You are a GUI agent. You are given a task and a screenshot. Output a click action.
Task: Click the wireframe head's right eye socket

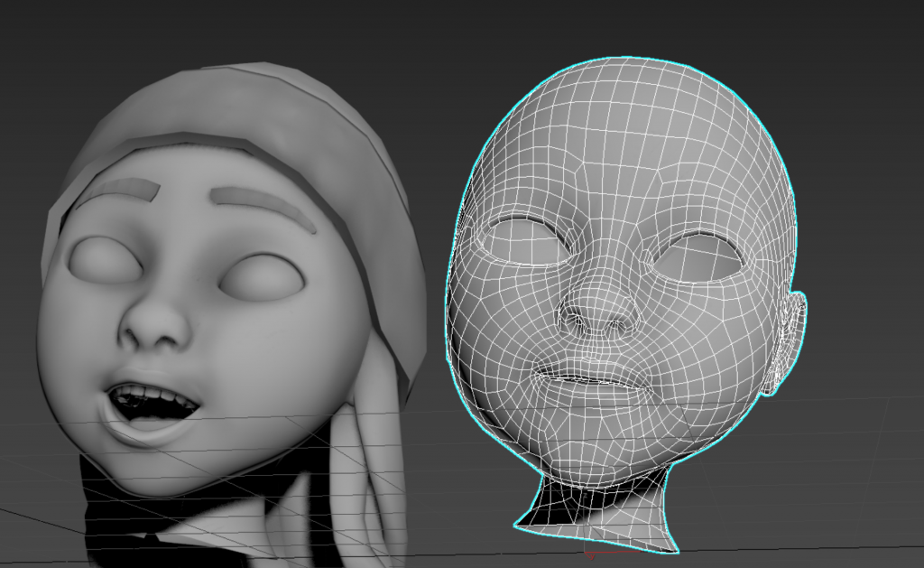[x=697, y=256]
